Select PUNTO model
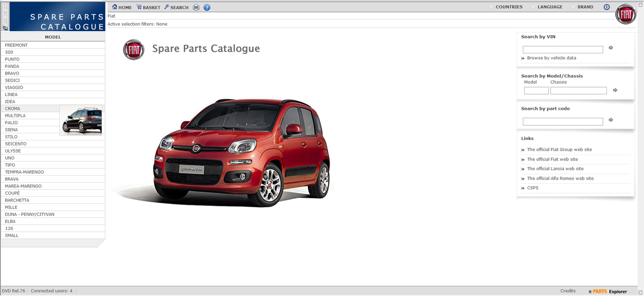Screen dimensions: 644x296 tap(53, 59)
